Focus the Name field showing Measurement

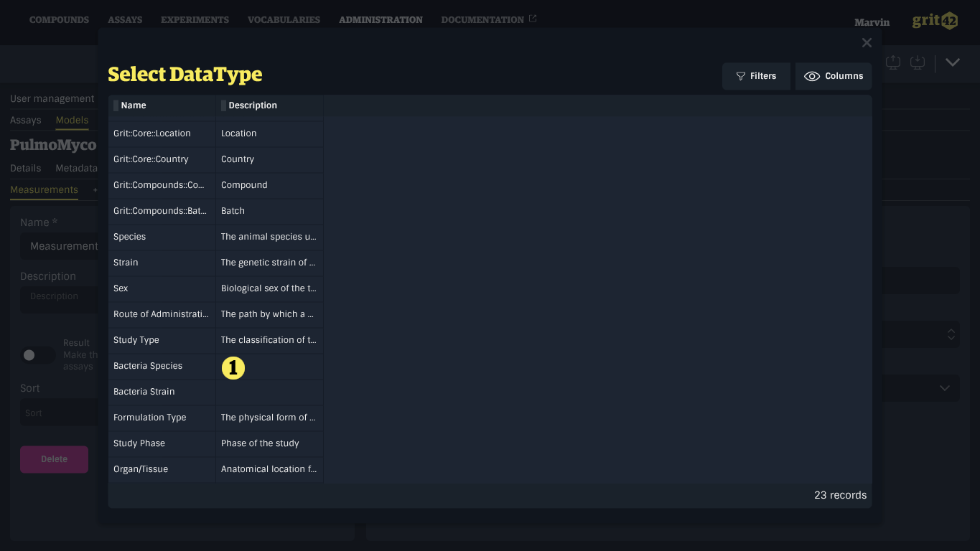tap(59, 246)
